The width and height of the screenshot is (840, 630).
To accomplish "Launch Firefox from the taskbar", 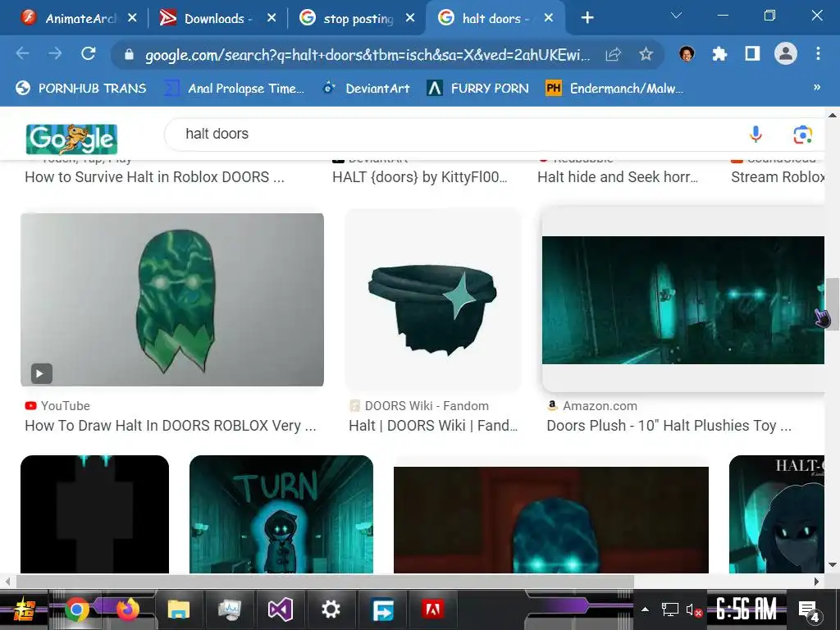I will [127, 609].
